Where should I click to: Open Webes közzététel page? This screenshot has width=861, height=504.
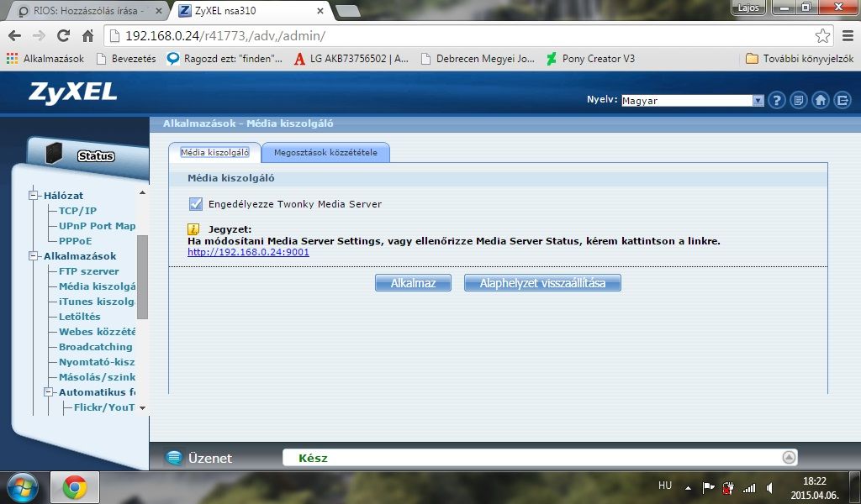tap(98, 331)
